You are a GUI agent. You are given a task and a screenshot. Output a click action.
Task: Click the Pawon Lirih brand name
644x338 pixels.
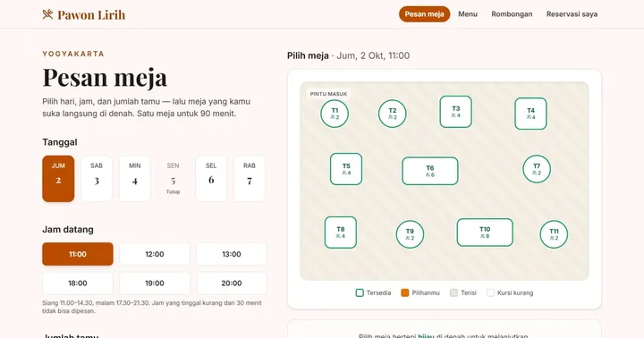coord(91,15)
